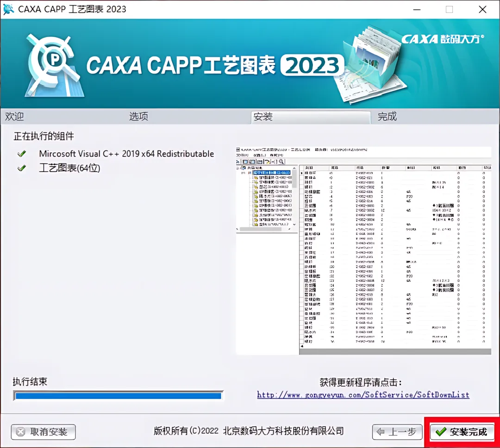Click the copyright 北京数码大方科技股份有限公司 text
Screen dimensions: 500x448
249,431
